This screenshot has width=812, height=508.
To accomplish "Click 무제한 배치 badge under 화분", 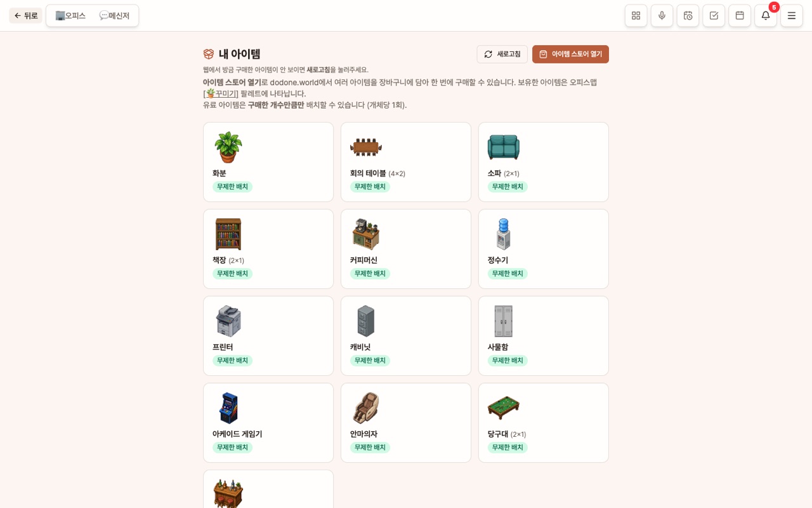I will (232, 187).
